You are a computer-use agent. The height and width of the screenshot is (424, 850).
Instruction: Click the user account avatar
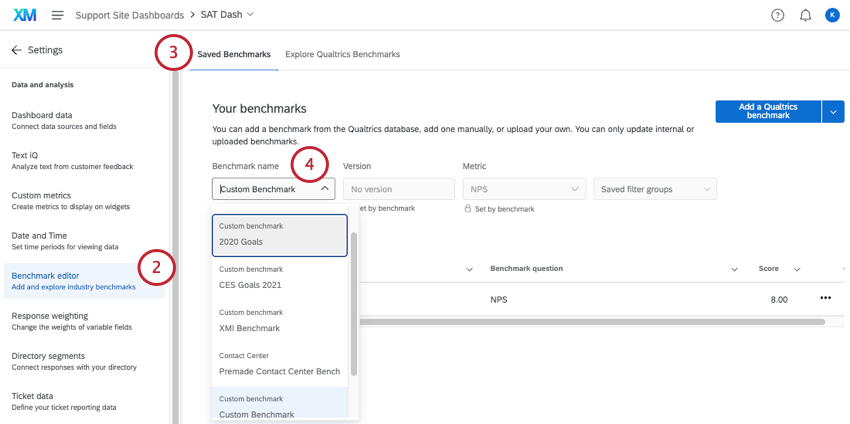832,15
